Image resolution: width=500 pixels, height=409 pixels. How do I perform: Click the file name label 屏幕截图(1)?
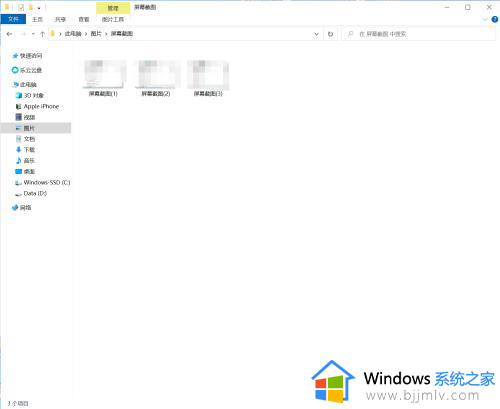pos(103,94)
